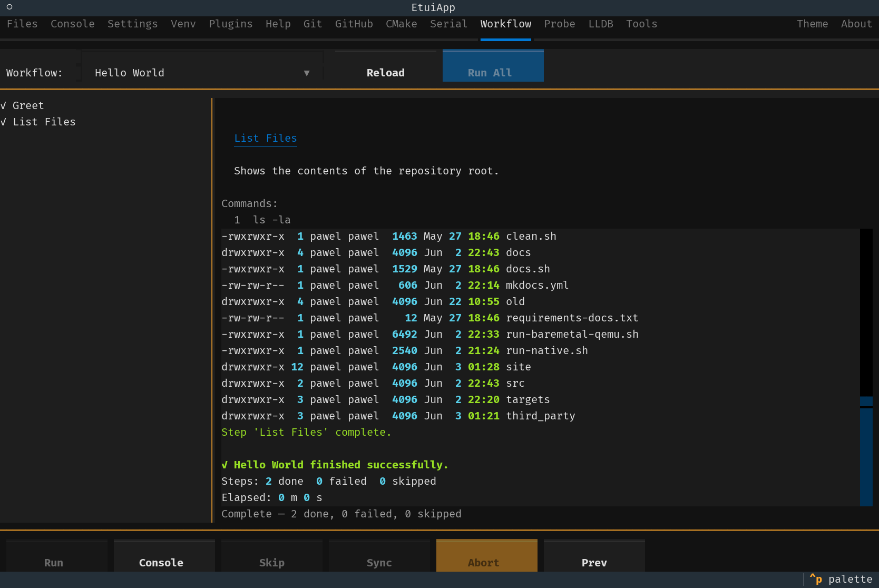Click the 'site' directory name
The height and width of the screenshot is (588, 879).
tap(519, 367)
